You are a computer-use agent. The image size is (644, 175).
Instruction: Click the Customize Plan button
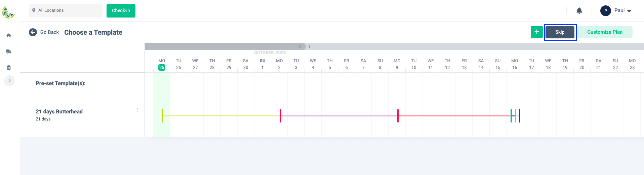coord(605,32)
